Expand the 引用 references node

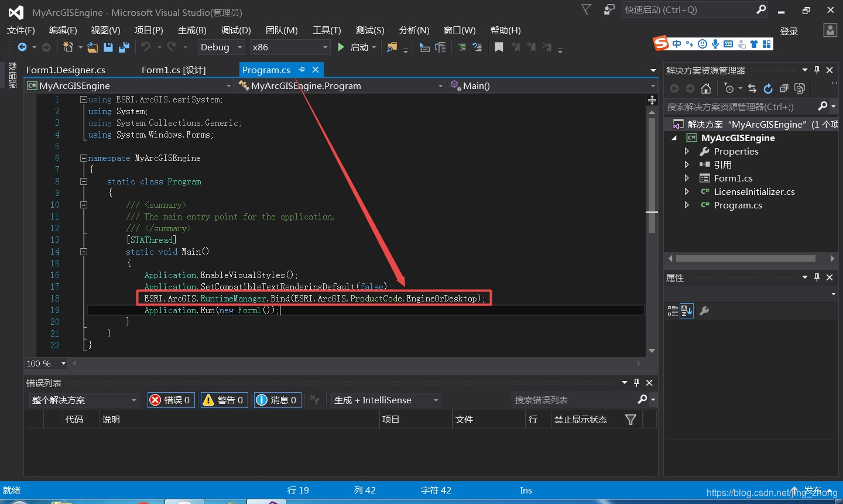point(687,164)
